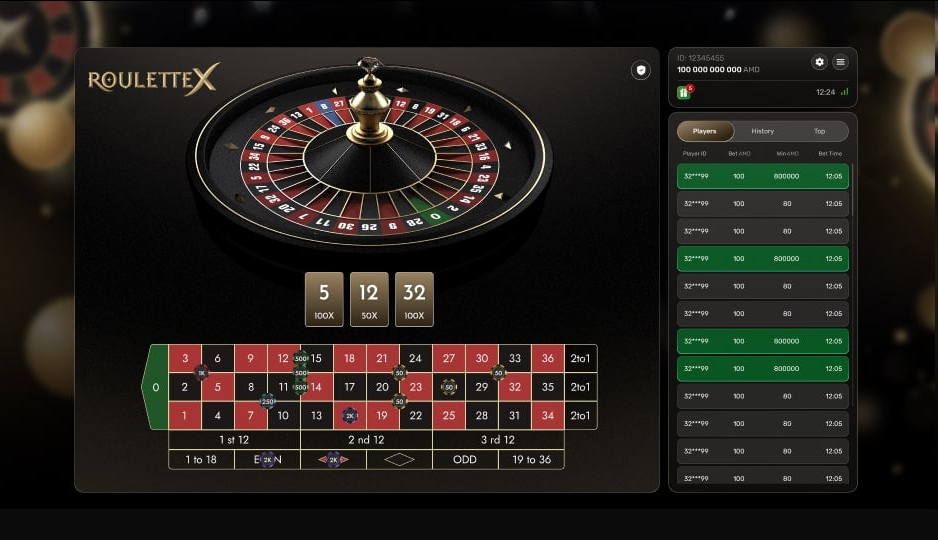938x540 pixels.
Task: Click the 32 100X lucky number card
Action: pyautogui.click(x=414, y=299)
